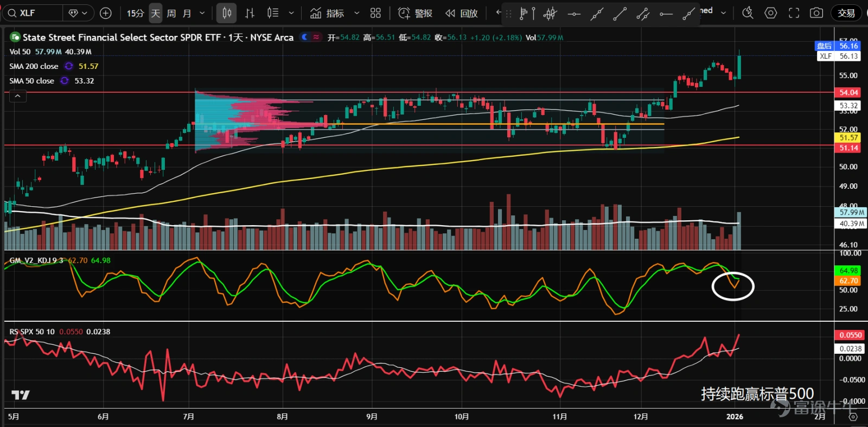Switch chart to 月 monthly interval
Viewport: 868px width, 427px height.
[187, 13]
